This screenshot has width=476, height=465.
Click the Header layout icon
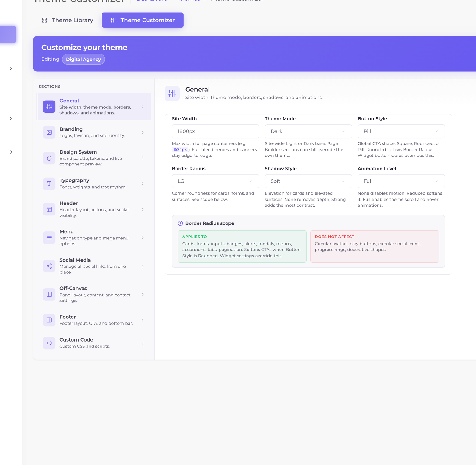pos(49,209)
